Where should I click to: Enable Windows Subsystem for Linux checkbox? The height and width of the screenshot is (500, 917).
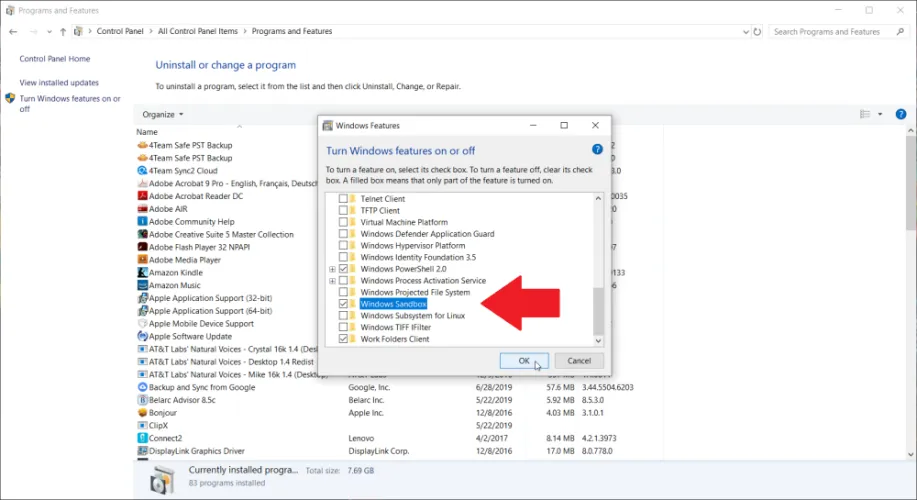[344, 316]
